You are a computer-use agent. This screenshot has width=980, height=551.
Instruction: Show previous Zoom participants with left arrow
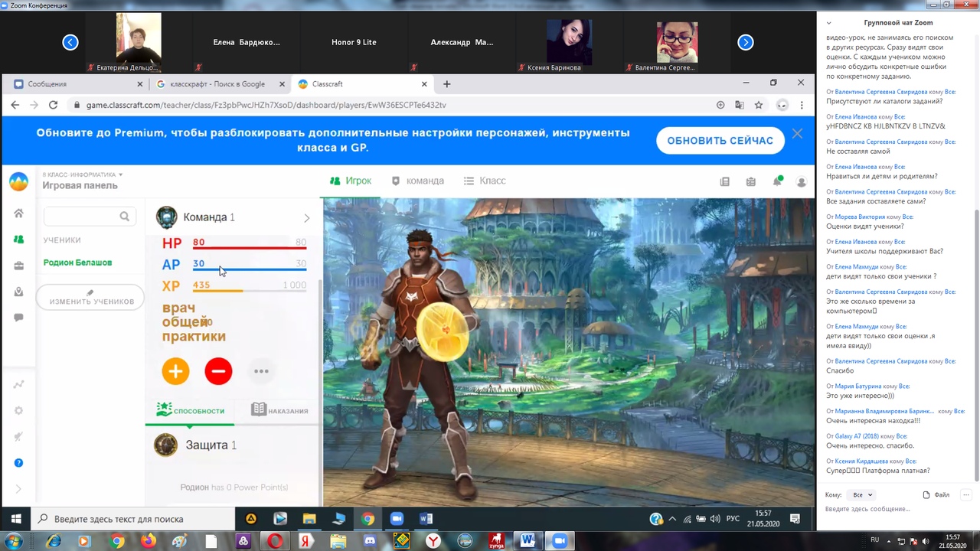coord(70,42)
